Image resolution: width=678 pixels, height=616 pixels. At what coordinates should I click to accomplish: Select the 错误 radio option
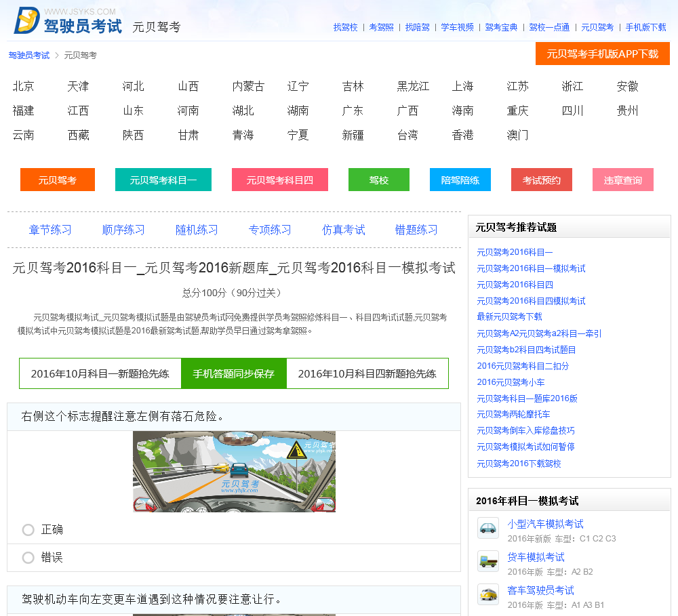coord(28,558)
